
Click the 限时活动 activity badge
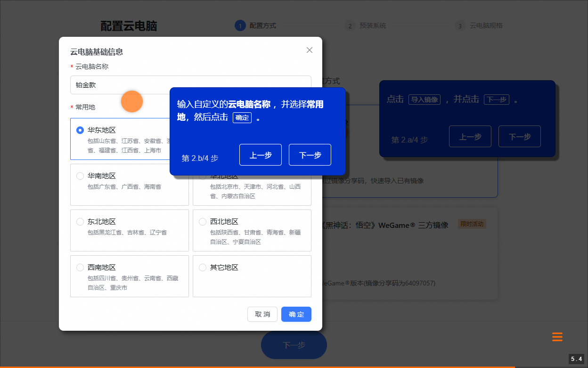[x=472, y=224]
